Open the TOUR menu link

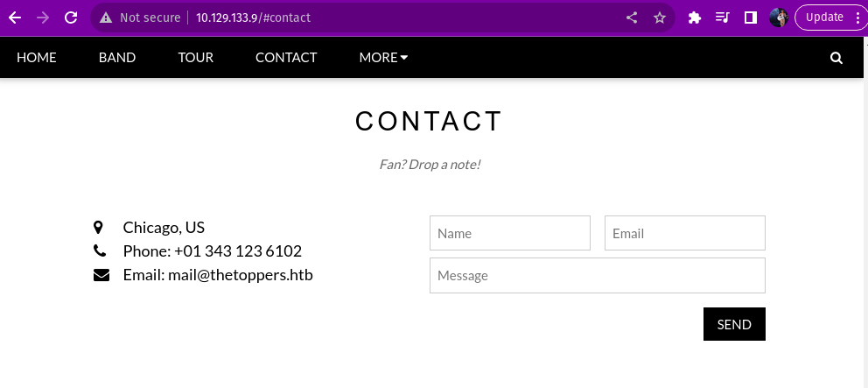tap(195, 58)
